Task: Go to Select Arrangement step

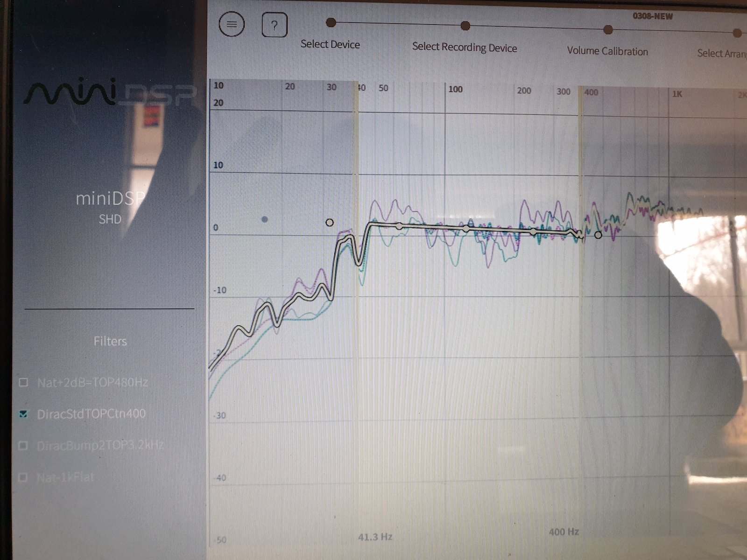Action: point(722,54)
